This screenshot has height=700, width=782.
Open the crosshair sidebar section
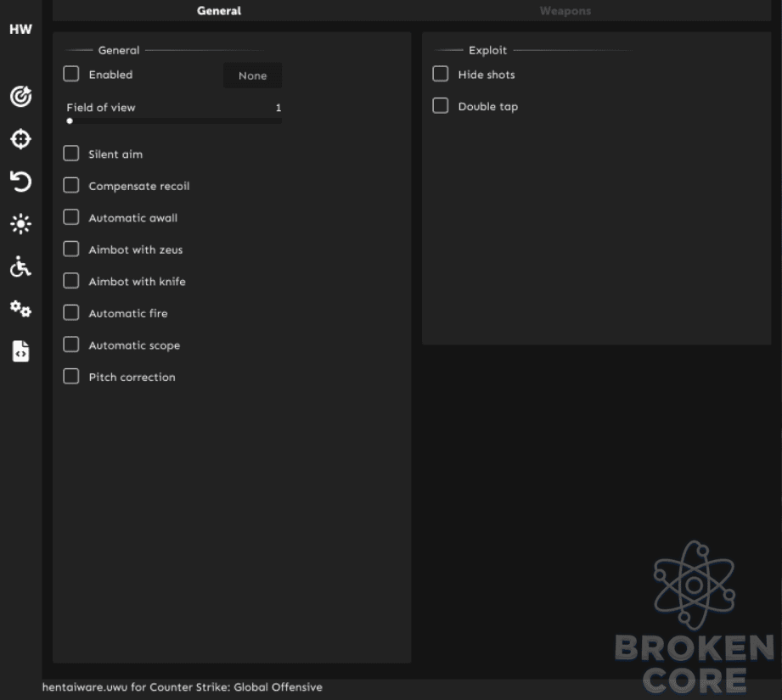coord(21,139)
